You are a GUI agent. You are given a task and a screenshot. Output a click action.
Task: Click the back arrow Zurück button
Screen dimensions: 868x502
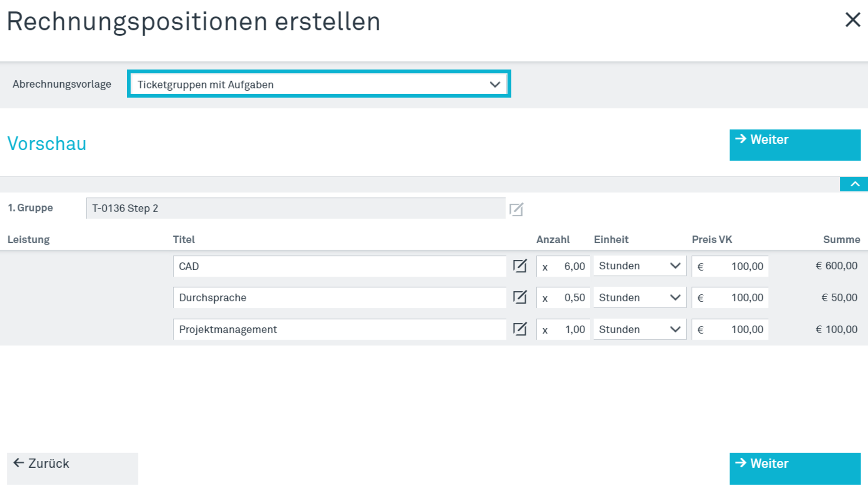click(x=43, y=463)
